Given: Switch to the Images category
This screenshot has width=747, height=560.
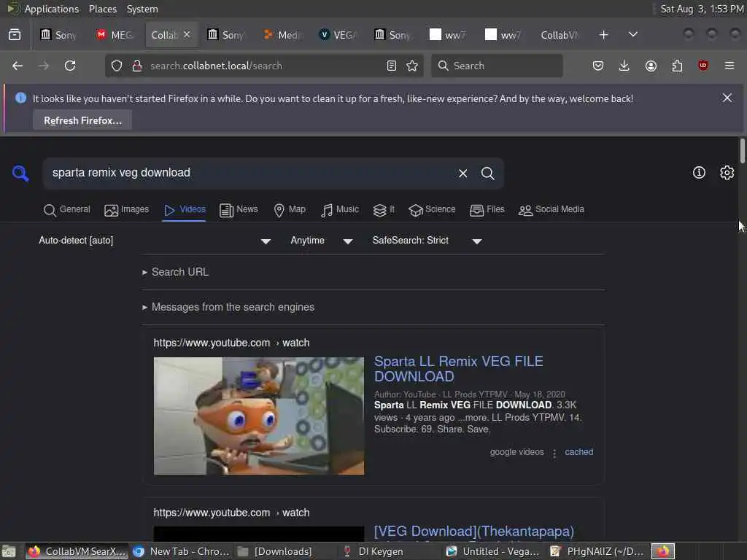Looking at the screenshot, I should (x=126, y=209).
